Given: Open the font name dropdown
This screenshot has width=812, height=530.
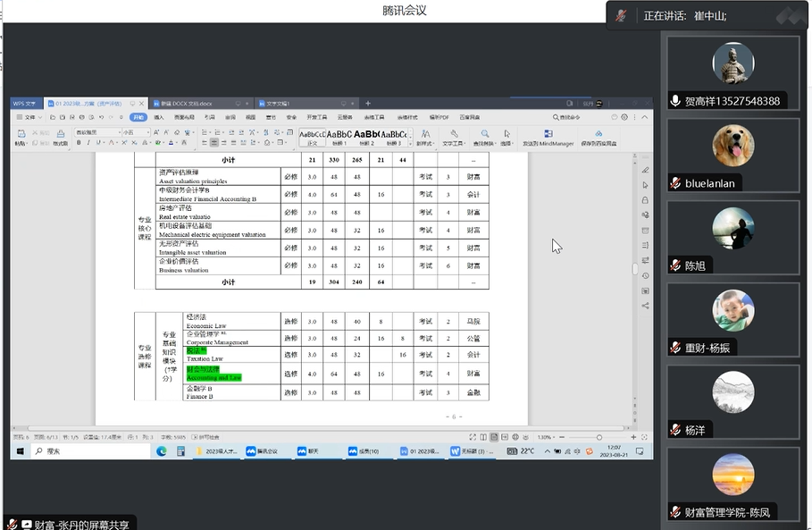Looking at the screenshot, I should (96, 132).
